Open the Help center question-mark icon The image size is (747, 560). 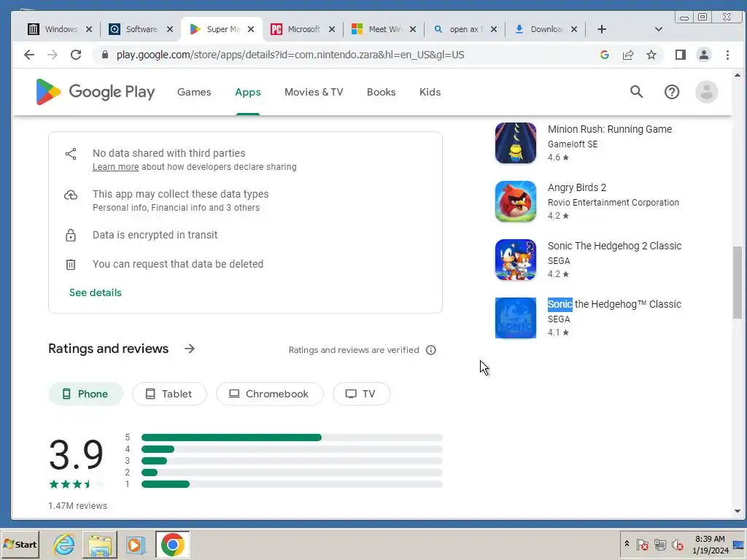(x=672, y=92)
